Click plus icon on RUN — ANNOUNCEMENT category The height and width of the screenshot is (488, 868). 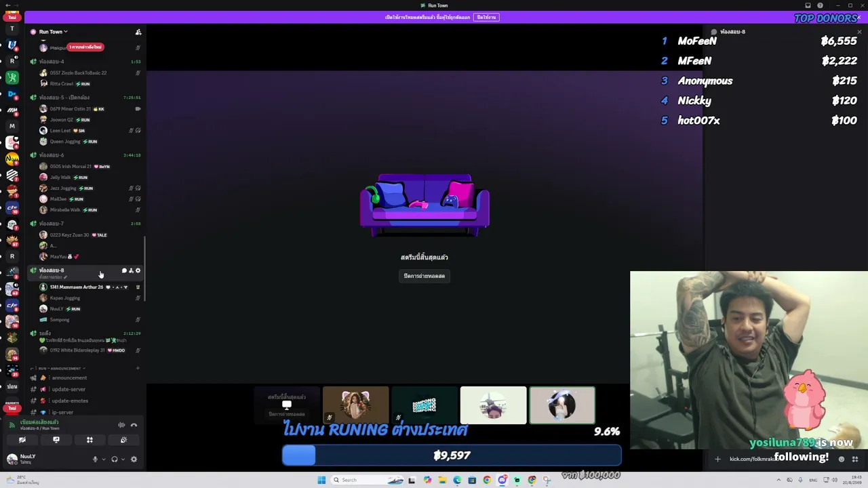[x=138, y=369]
